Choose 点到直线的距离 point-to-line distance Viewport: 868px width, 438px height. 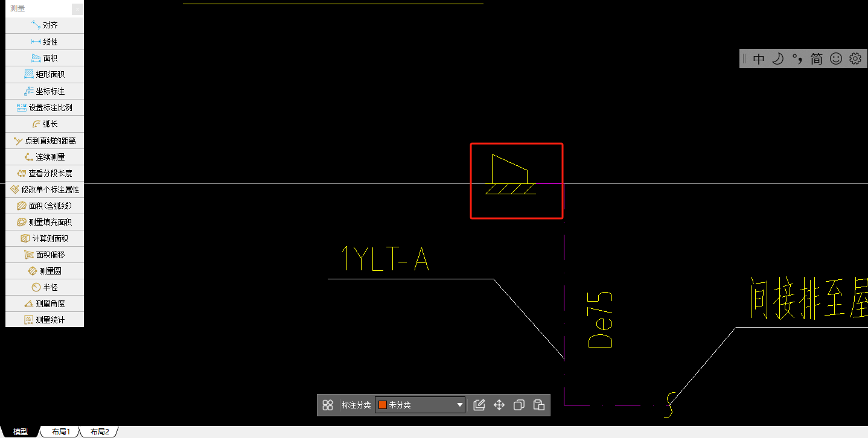click(45, 141)
